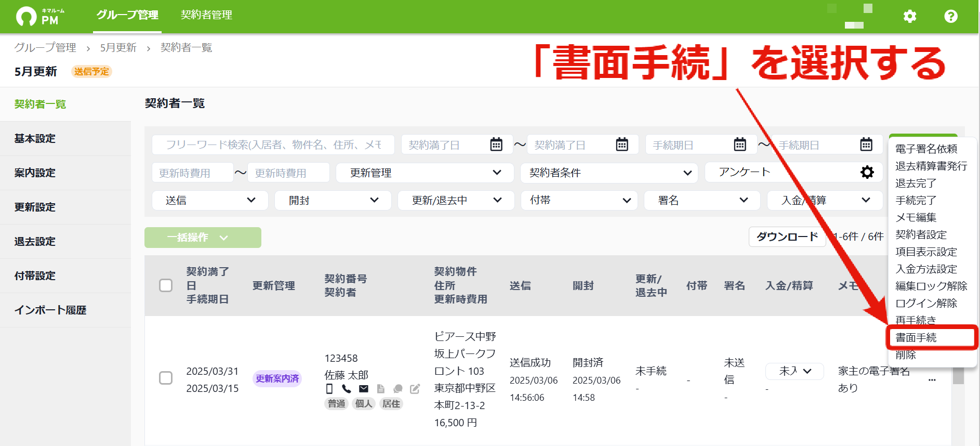The width and height of the screenshot is (980, 446).
Task: Open the settings gear in the header
Action: (910, 16)
